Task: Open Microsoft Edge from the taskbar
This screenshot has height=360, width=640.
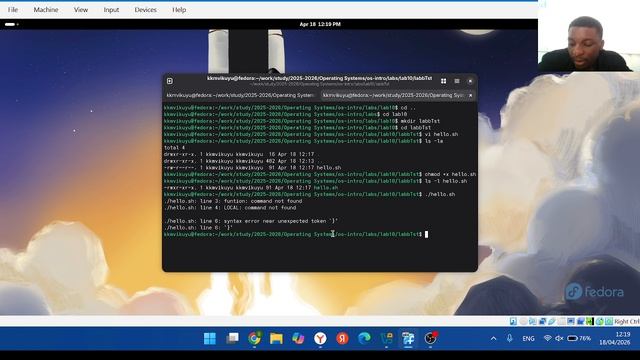Action: (364, 338)
